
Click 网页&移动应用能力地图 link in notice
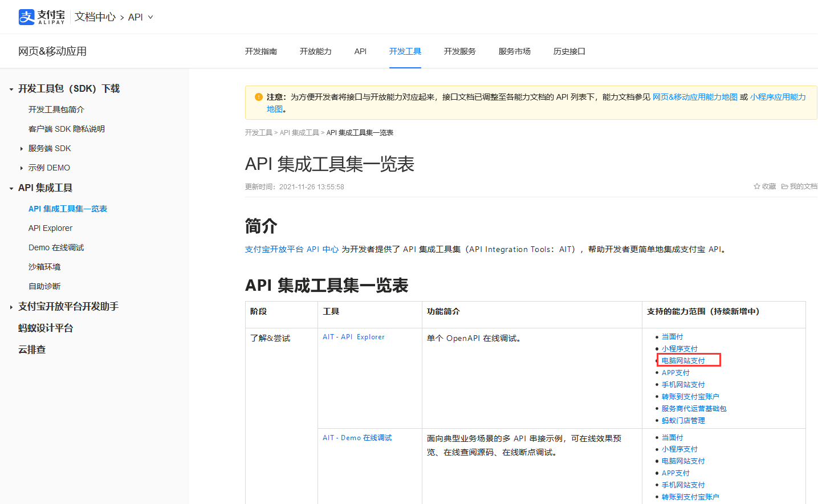[x=695, y=97]
